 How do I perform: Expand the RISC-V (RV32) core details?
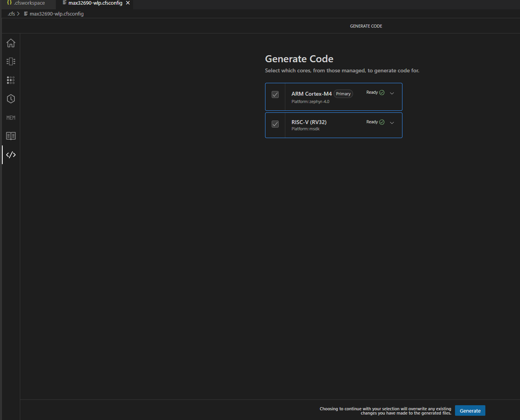(392, 122)
